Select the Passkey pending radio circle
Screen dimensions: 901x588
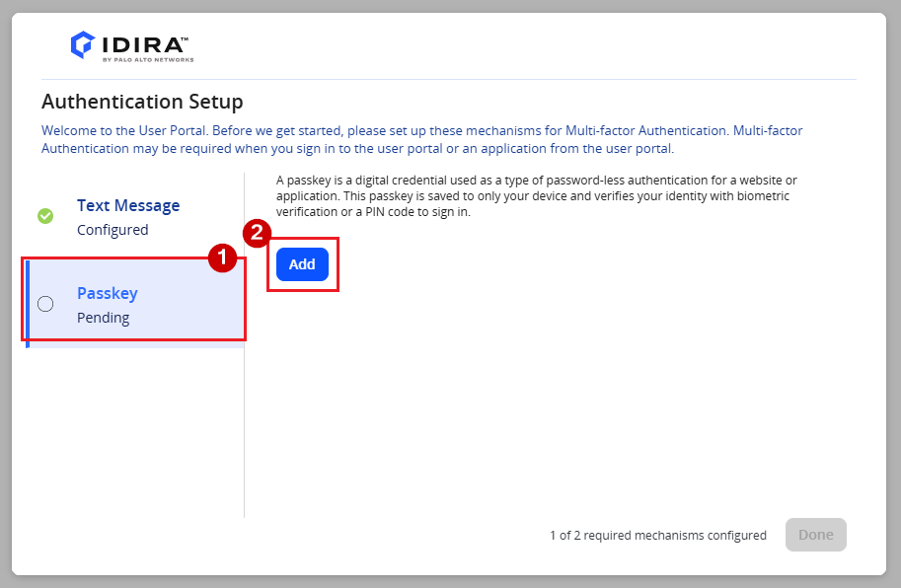point(45,304)
